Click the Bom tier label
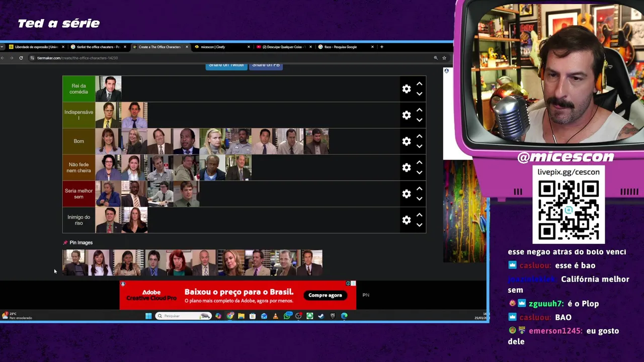 (x=78, y=141)
